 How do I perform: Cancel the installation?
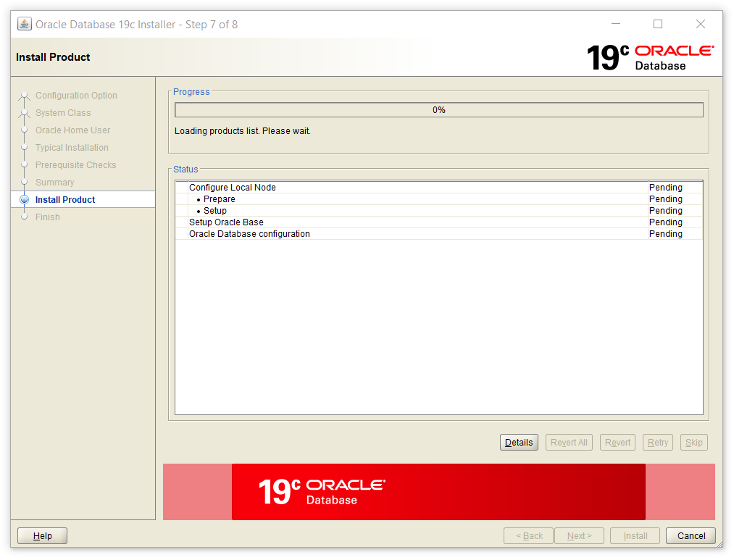tap(691, 536)
